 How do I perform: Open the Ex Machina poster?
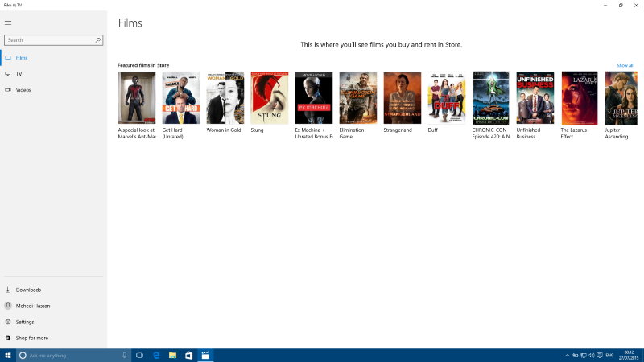click(x=314, y=98)
